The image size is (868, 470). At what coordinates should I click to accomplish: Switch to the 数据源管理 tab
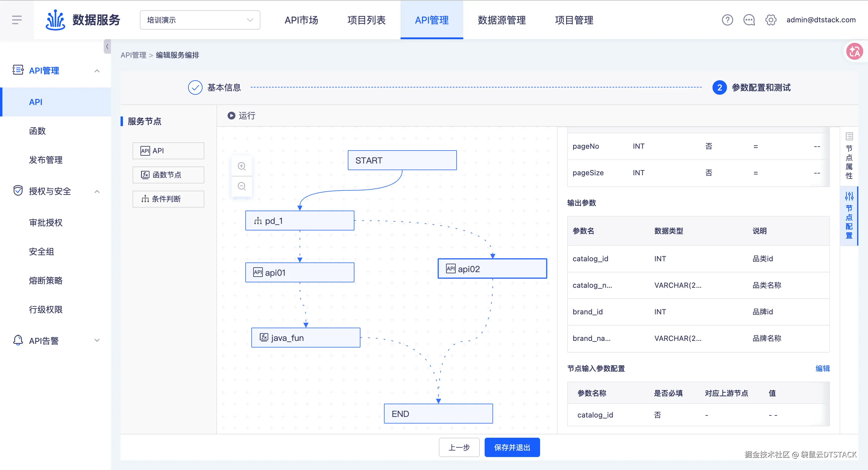point(502,20)
